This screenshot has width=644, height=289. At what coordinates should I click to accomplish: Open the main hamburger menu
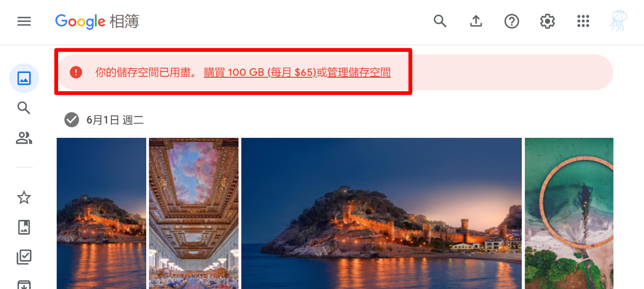(24, 21)
